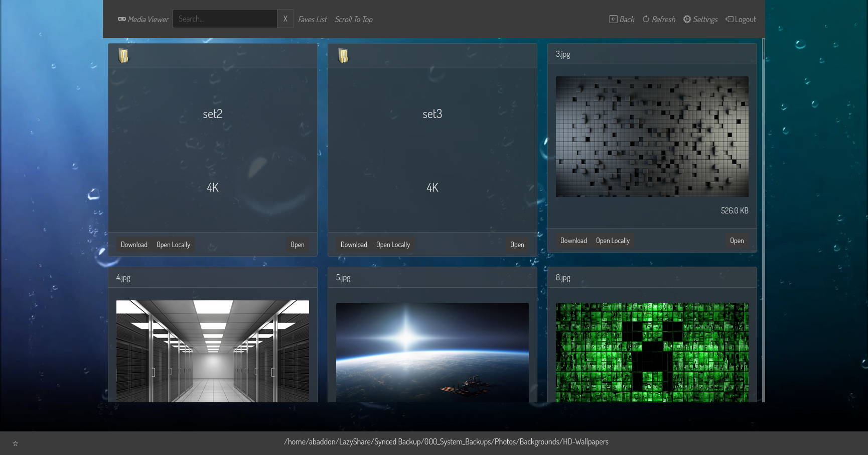
Task: Download the set2 folder
Action: click(x=134, y=245)
